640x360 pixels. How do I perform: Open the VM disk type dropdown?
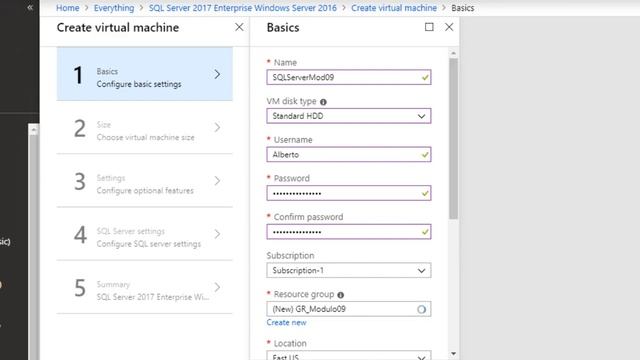(349, 116)
